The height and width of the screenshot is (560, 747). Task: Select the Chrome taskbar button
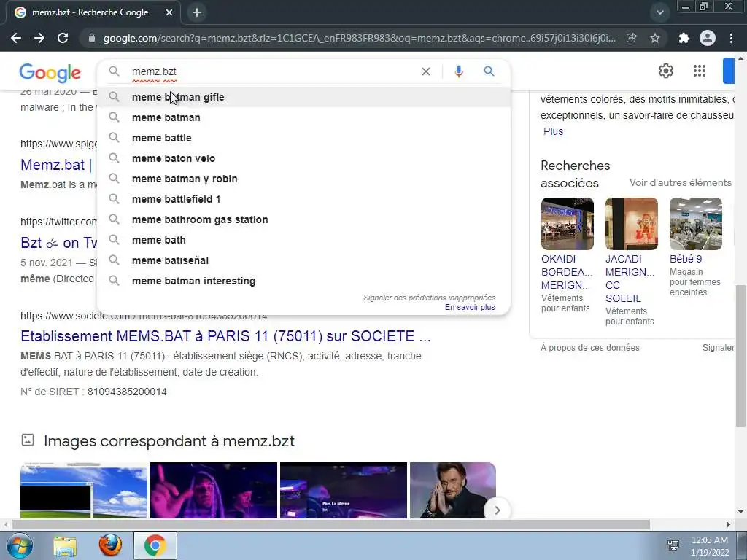[155, 545]
